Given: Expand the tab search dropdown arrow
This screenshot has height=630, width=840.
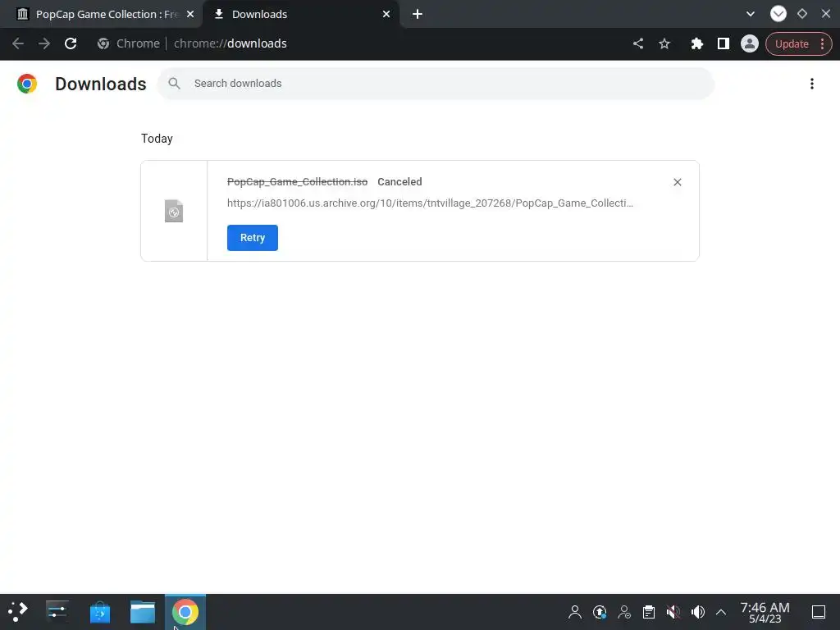Looking at the screenshot, I should tap(751, 14).
